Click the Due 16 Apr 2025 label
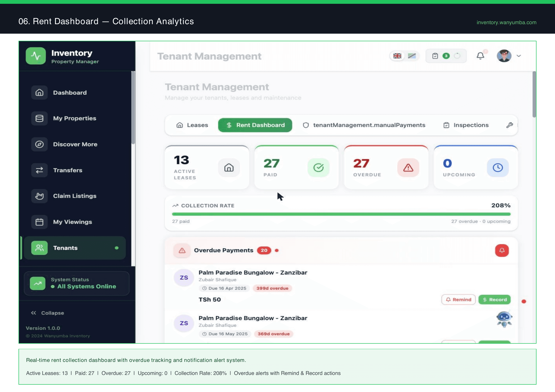This screenshot has width=555, height=392. click(224, 288)
